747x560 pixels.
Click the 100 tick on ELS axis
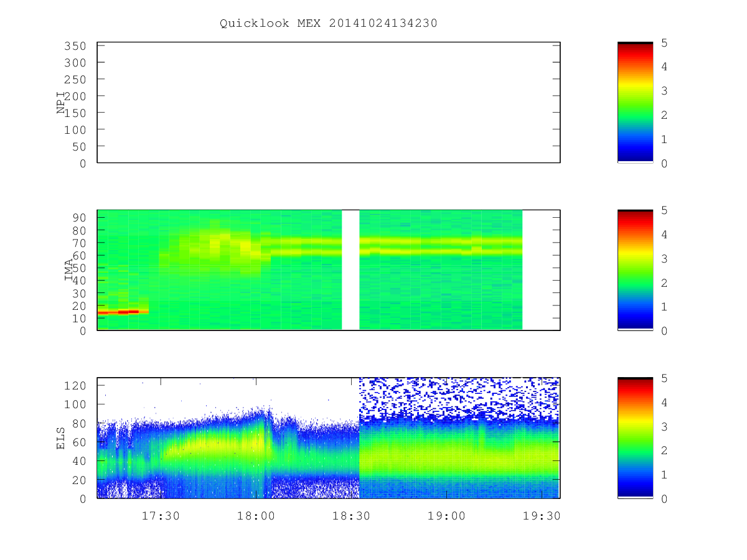(x=75, y=404)
